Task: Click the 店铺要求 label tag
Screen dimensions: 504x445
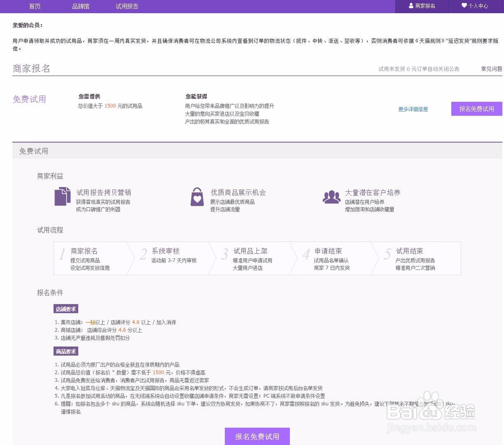Action: 65,309
